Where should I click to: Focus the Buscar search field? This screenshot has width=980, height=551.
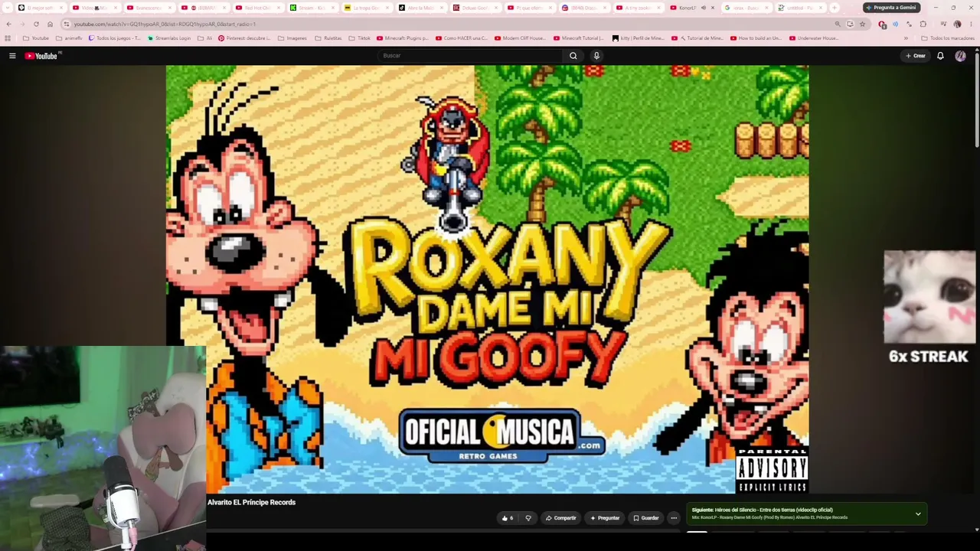471,56
